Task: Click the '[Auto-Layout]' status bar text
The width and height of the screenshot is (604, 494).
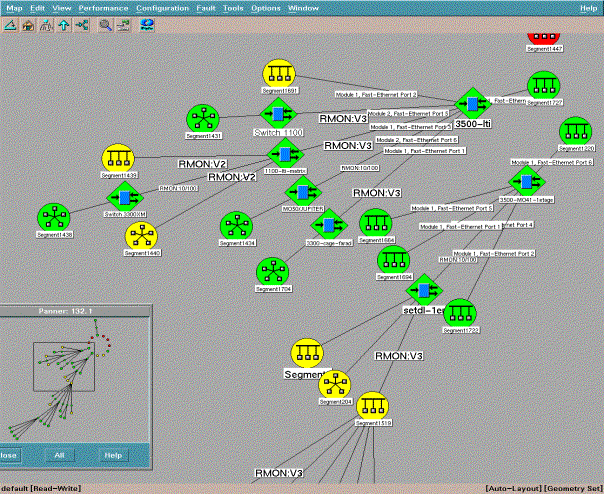Action: (x=513, y=489)
